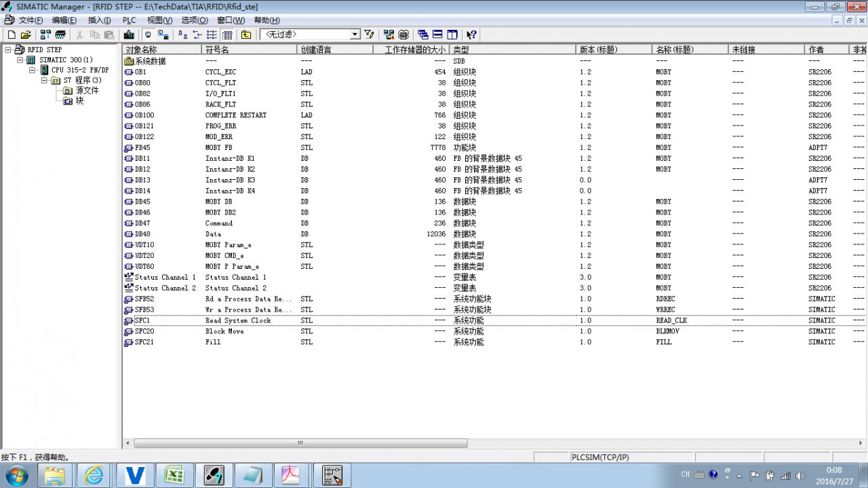Screen dimensions: 868x488
Task: Switch to Large Icons view
Action: pos(183,35)
